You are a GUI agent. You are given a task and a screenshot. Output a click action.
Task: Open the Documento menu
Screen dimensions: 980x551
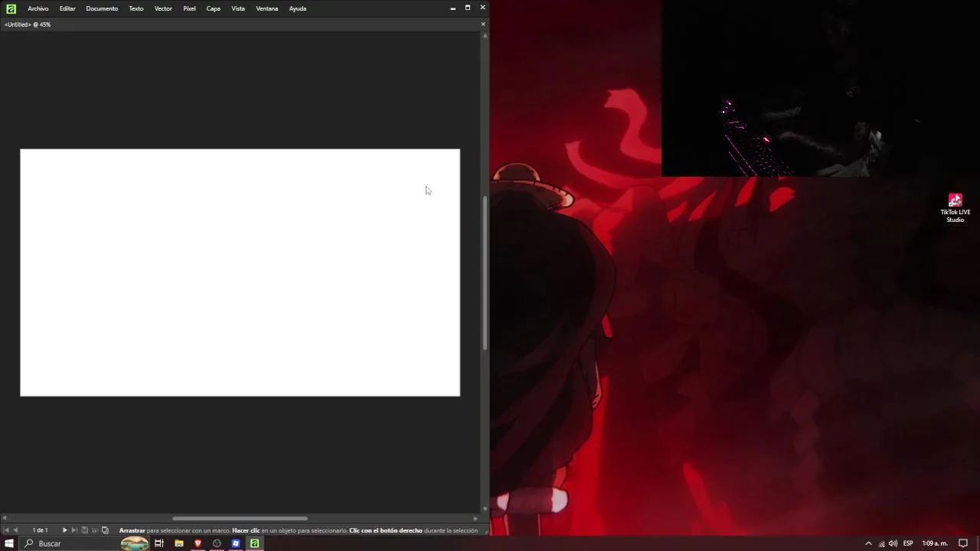click(102, 8)
